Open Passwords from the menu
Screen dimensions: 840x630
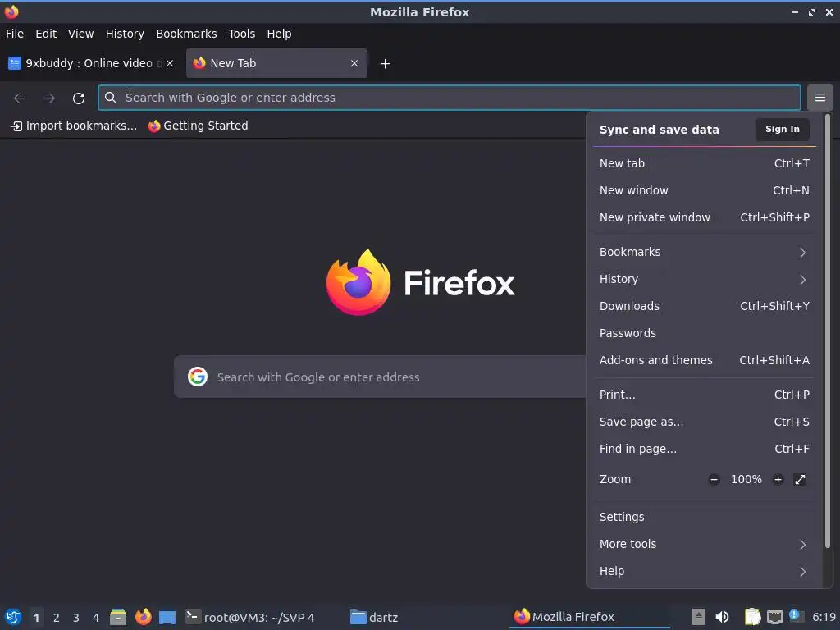point(704,333)
